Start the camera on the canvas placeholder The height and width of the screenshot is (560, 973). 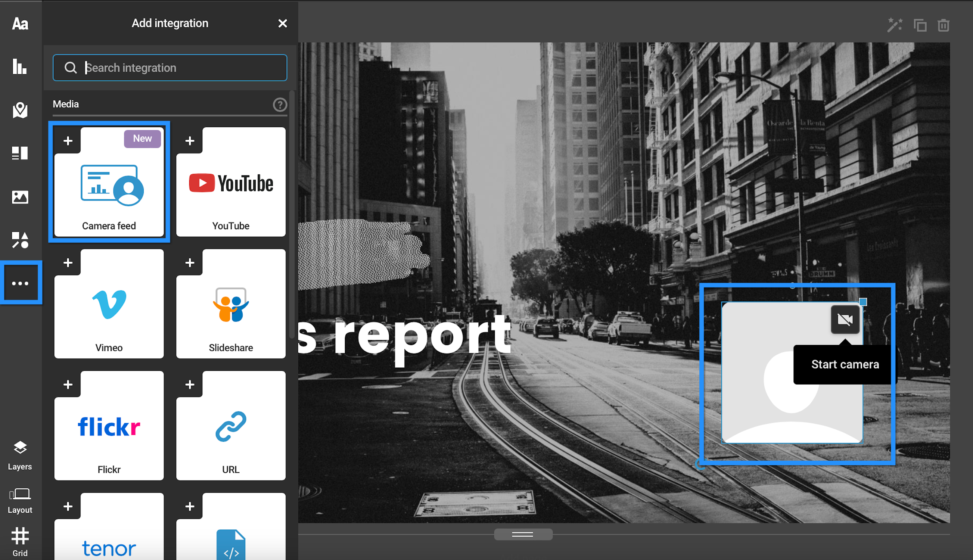point(845,320)
